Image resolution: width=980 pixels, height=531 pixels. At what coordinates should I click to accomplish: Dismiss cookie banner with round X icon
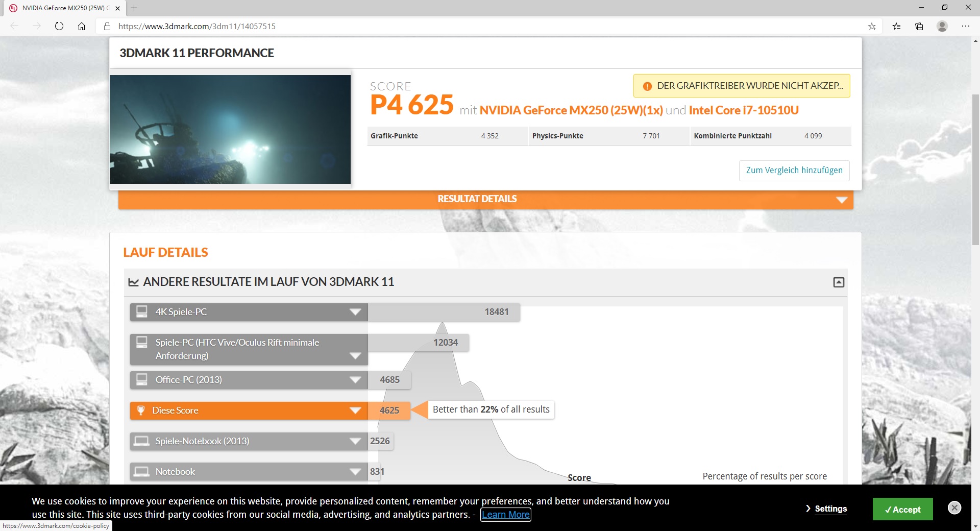[954, 508]
